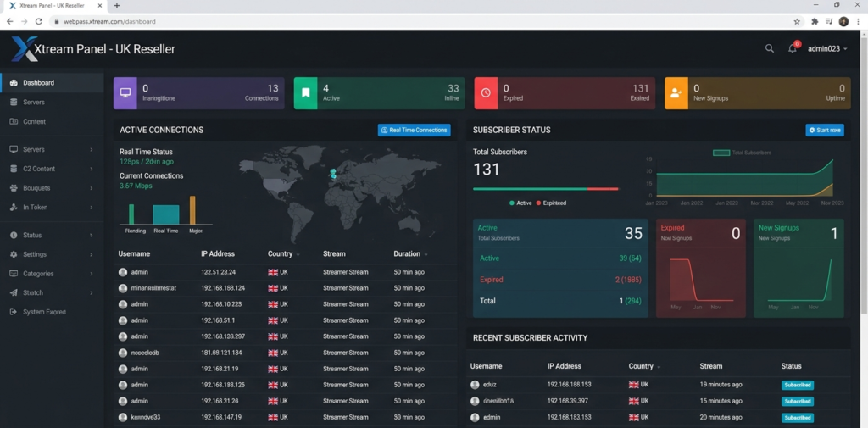Click IP address 192.168.188.124

223,288
